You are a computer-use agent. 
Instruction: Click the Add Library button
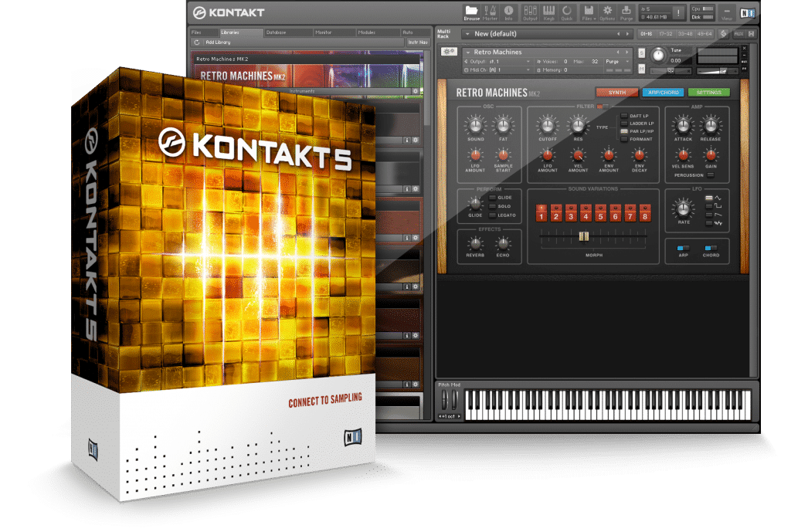click(218, 42)
